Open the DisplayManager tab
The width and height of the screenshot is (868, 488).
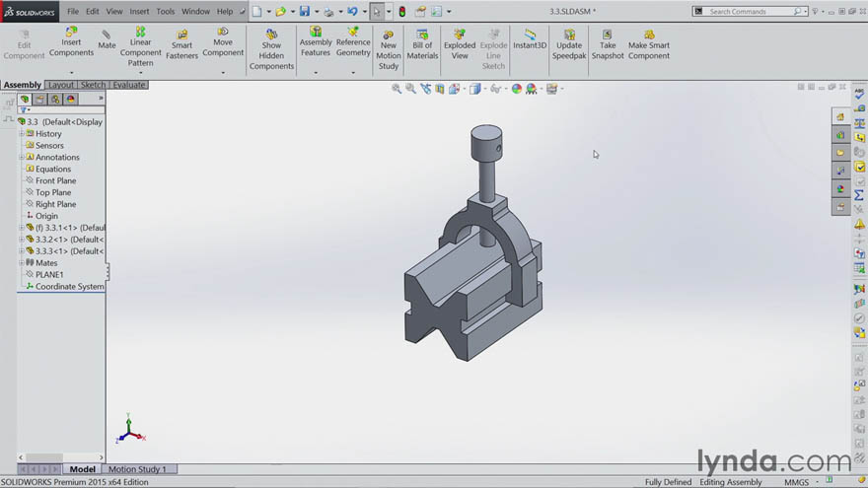(71, 99)
